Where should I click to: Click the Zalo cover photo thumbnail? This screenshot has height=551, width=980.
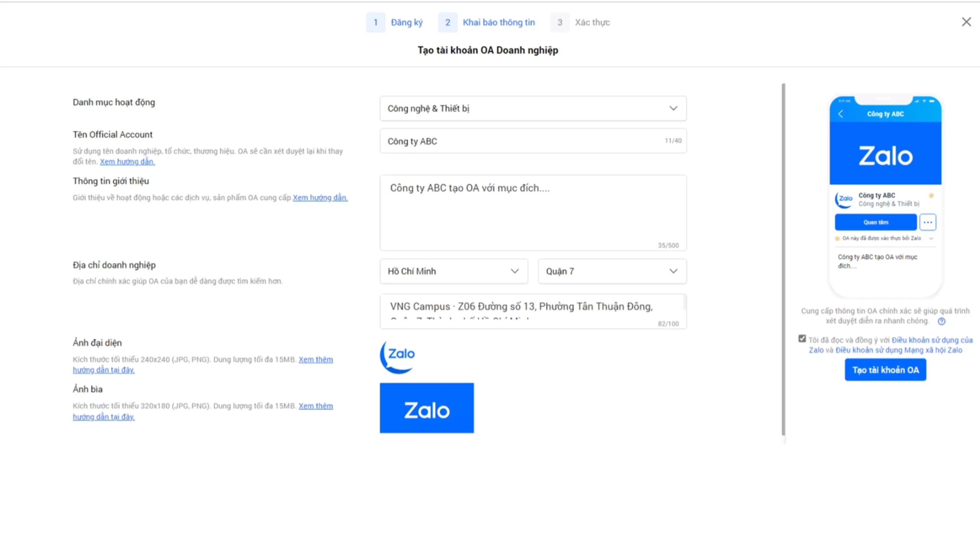tap(426, 408)
